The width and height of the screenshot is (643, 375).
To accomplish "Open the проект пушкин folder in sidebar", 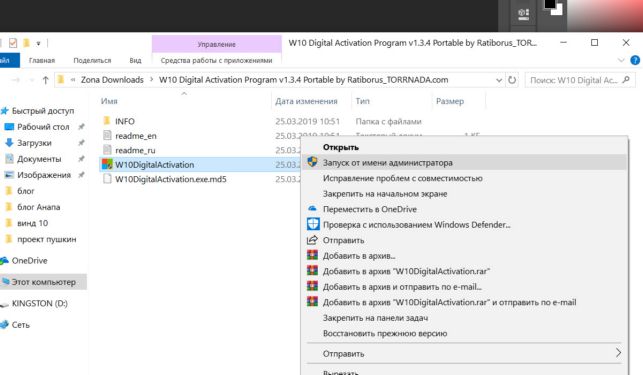I will (46, 239).
